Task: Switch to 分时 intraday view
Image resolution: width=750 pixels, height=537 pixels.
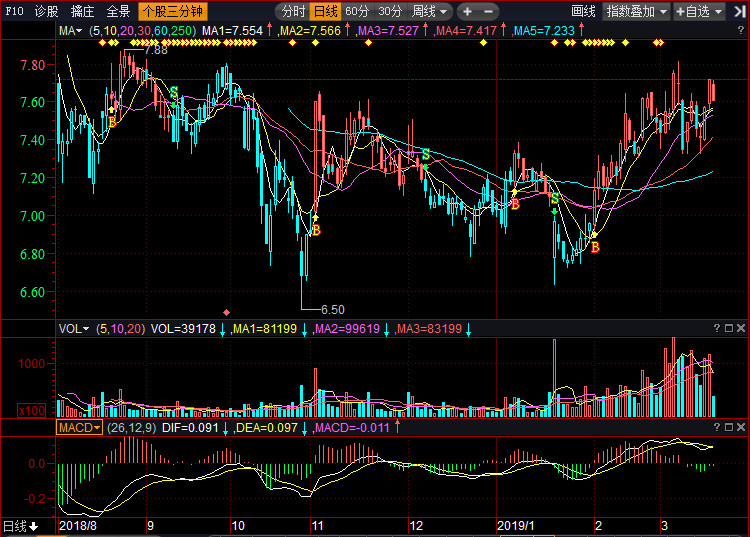Action: (293, 11)
